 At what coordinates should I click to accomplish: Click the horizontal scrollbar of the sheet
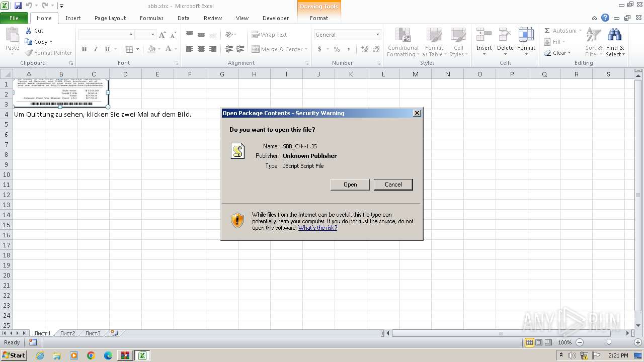tap(501, 333)
